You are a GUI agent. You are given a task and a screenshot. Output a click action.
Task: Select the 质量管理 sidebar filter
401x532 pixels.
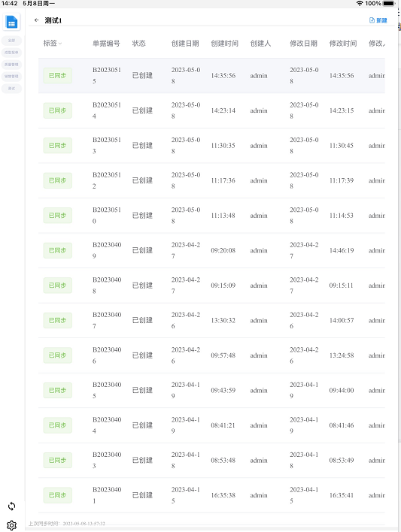[11, 65]
